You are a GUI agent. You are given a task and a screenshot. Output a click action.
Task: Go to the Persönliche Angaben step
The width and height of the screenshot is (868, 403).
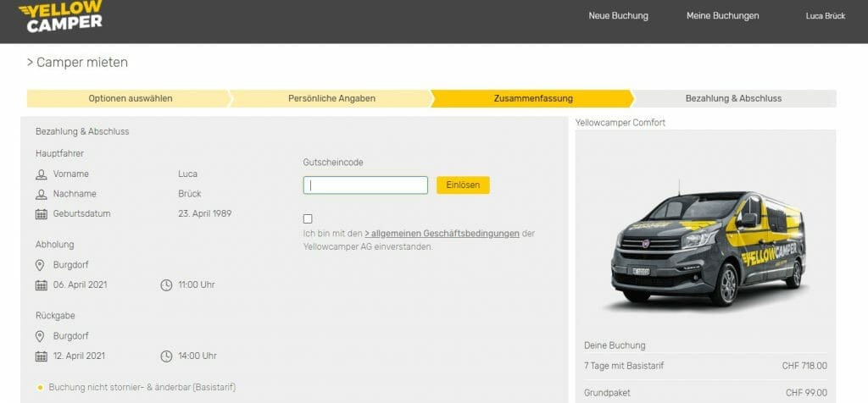pyautogui.click(x=331, y=98)
